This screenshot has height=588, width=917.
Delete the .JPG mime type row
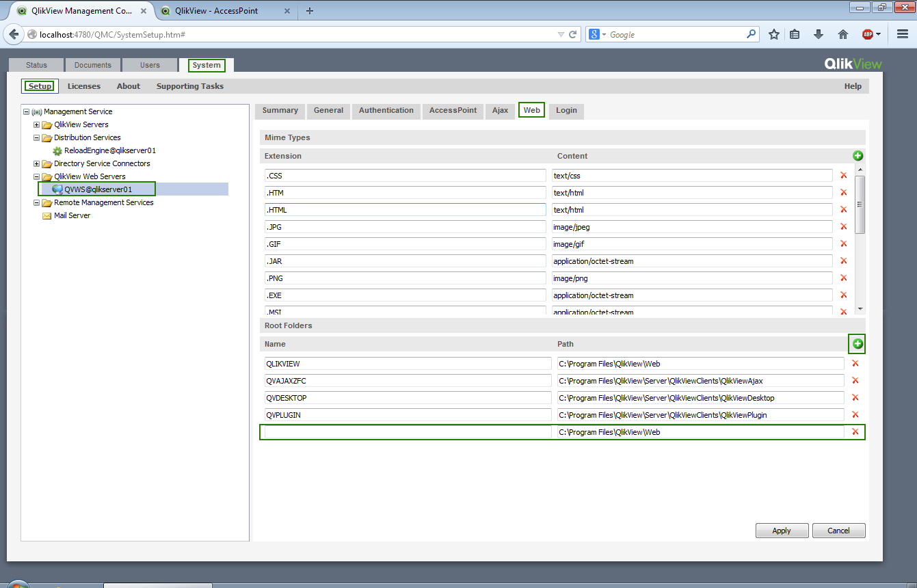(843, 227)
